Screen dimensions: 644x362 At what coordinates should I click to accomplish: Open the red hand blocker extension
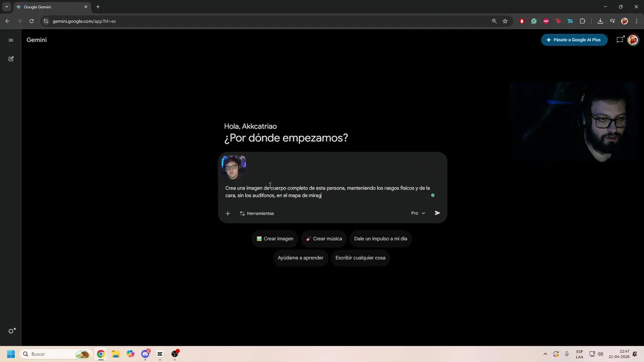522,21
